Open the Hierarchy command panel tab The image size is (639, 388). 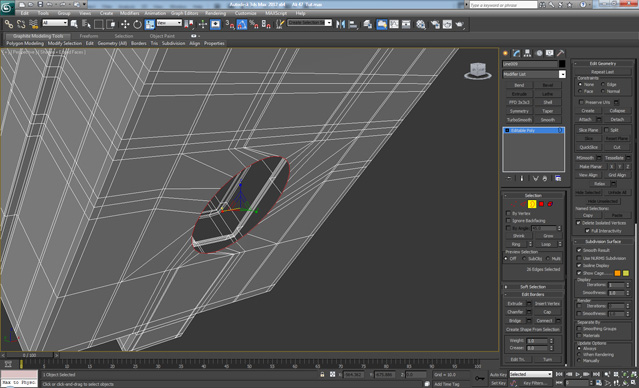(x=528, y=53)
